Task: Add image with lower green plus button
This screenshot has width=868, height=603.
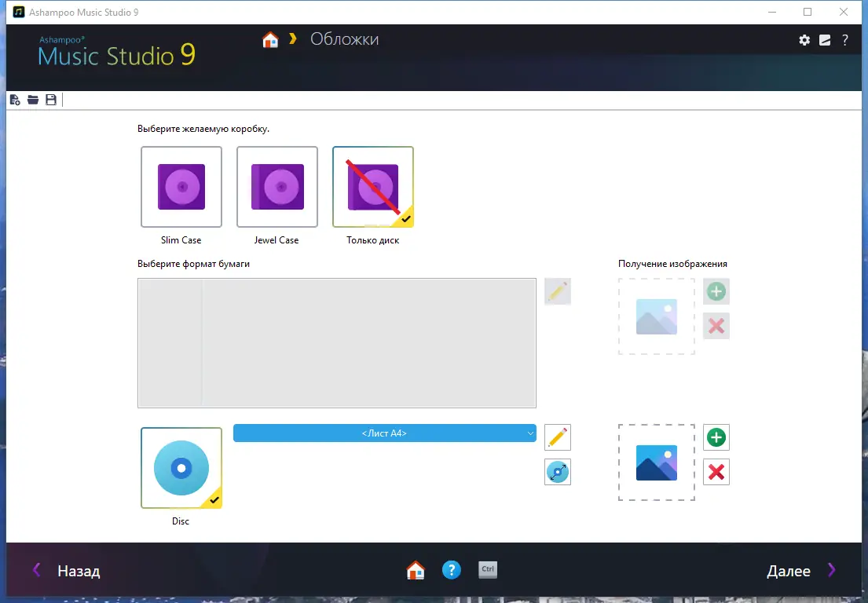Action: click(716, 437)
